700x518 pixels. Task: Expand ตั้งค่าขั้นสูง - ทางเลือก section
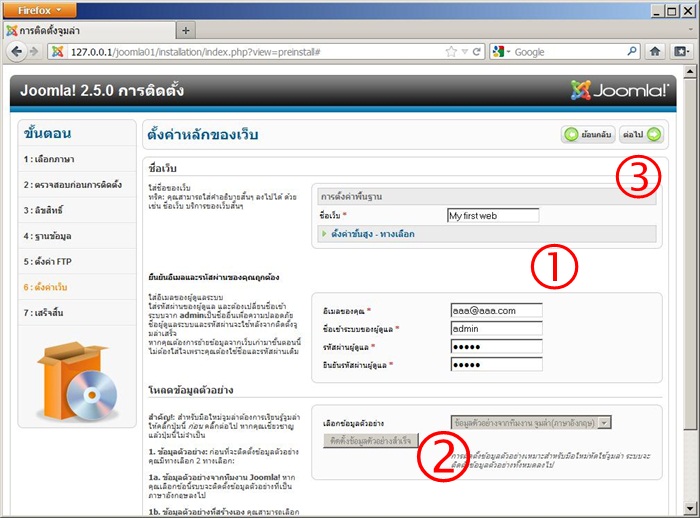click(x=372, y=234)
